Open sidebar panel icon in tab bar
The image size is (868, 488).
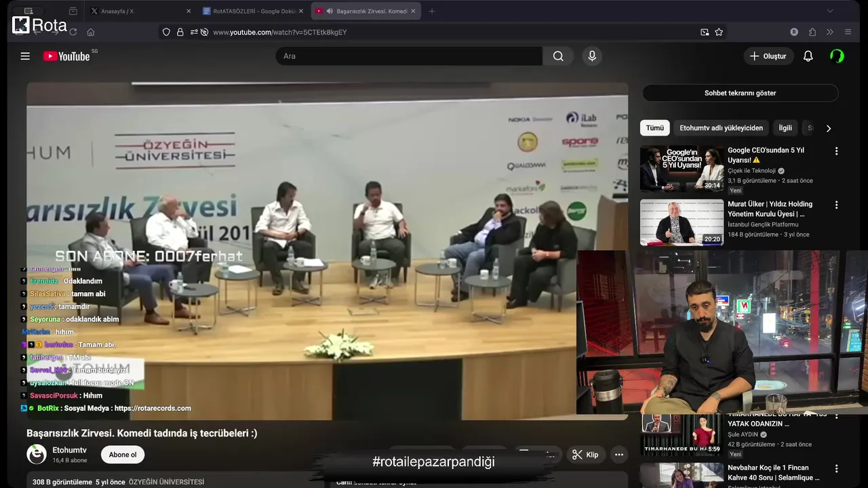28,11
